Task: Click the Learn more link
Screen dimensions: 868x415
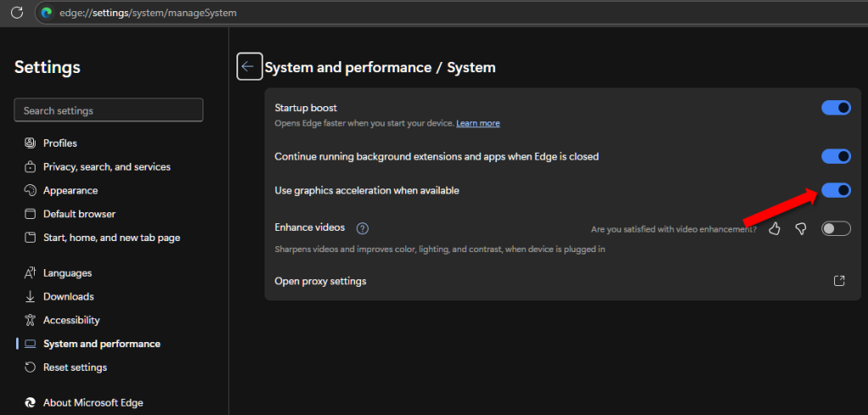Action: pyautogui.click(x=478, y=124)
